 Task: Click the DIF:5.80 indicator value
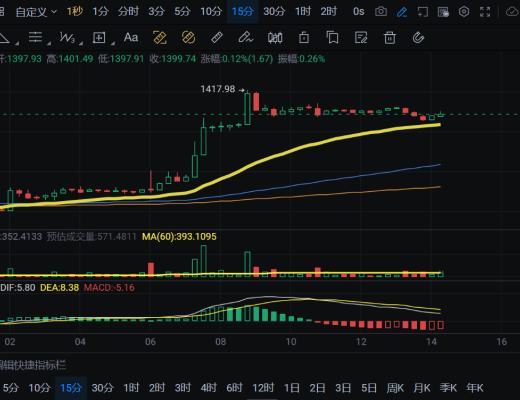(x=18, y=288)
